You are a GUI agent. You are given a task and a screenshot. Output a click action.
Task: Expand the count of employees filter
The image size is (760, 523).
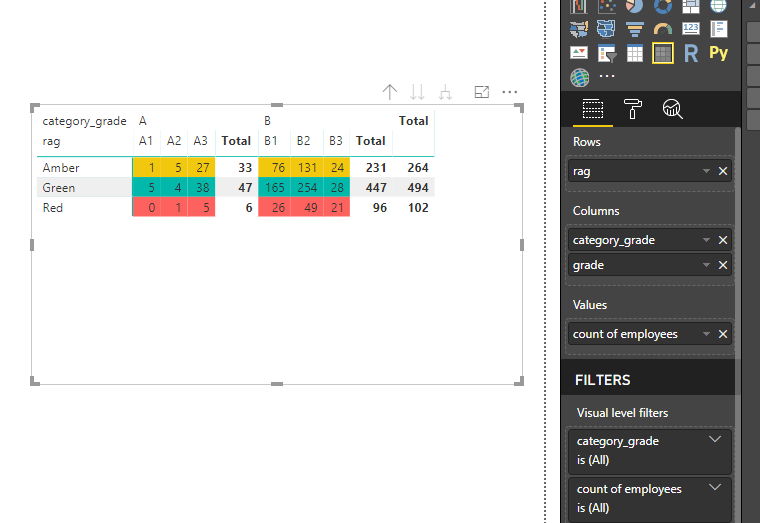(x=715, y=488)
